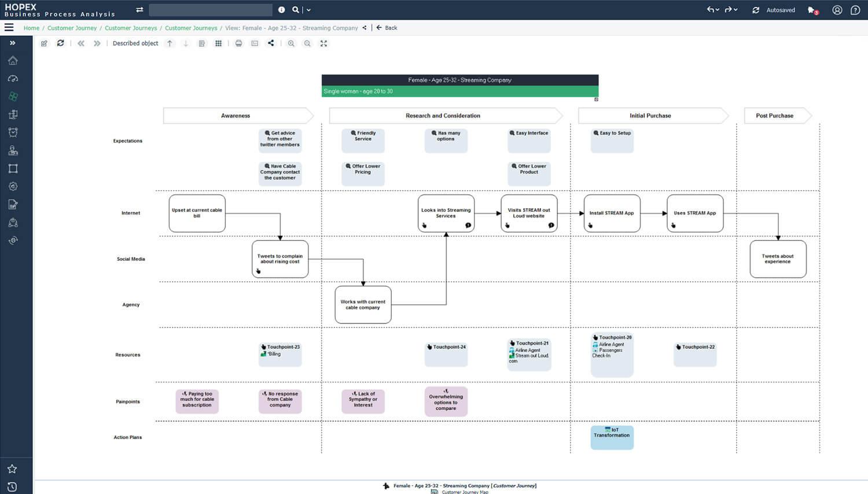
Task: Focus the top search input field
Action: tap(211, 10)
